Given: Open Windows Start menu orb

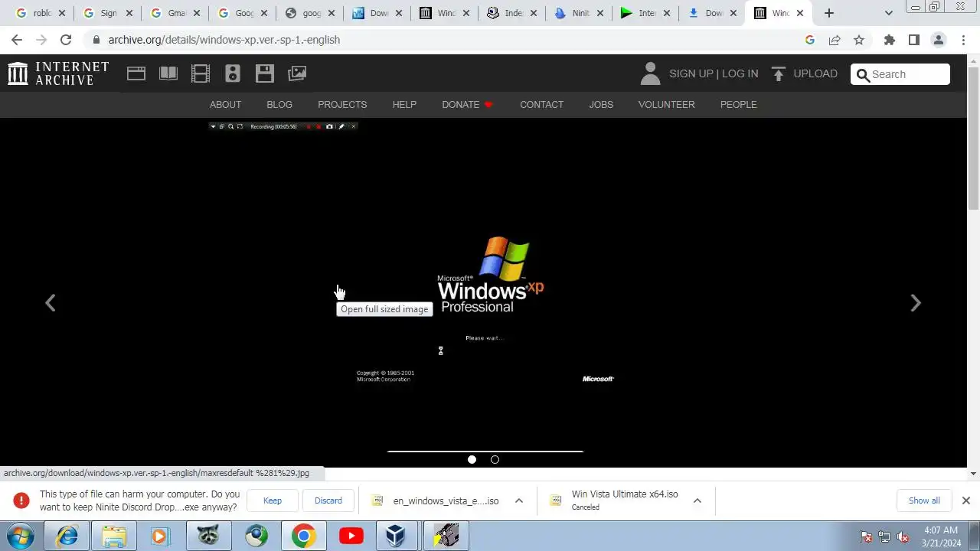Looking at the screenshot, I should click(21, 536).
